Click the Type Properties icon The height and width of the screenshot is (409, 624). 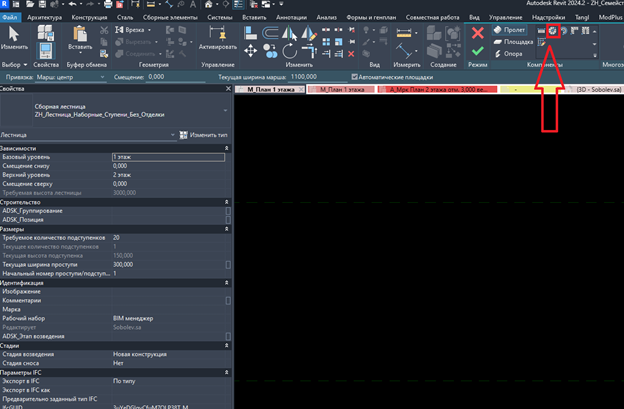[46, 33]
